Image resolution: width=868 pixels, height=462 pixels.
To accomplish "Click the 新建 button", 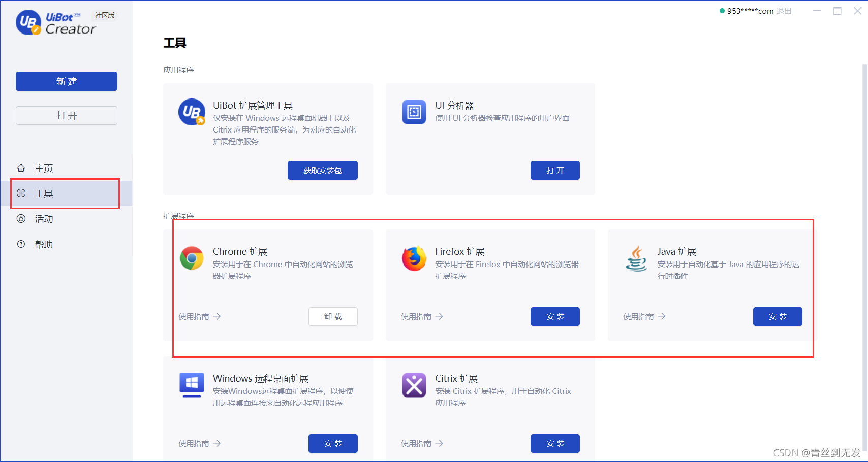I will [67, 81].
